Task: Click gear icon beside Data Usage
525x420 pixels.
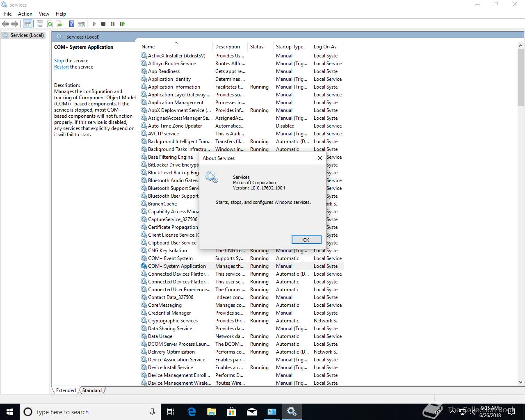Action: coord(144,336)
